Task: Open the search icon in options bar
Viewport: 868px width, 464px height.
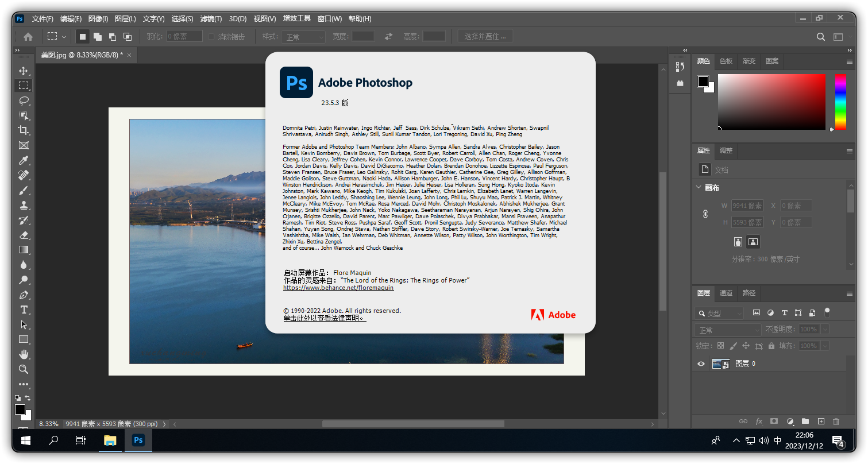Action: pos(821,37)
